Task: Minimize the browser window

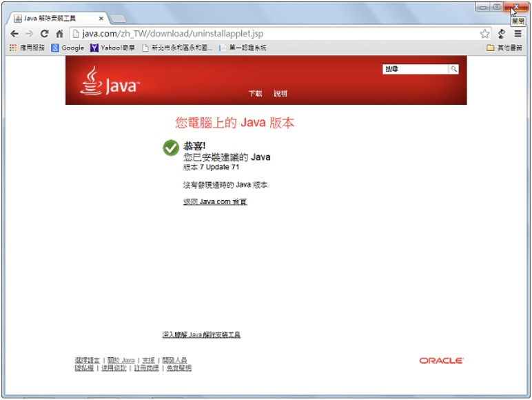Action: pos(483,7)
